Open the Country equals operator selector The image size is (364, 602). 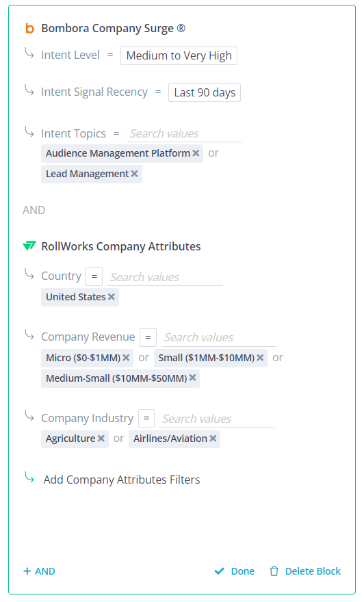click(x=94, y=276)
